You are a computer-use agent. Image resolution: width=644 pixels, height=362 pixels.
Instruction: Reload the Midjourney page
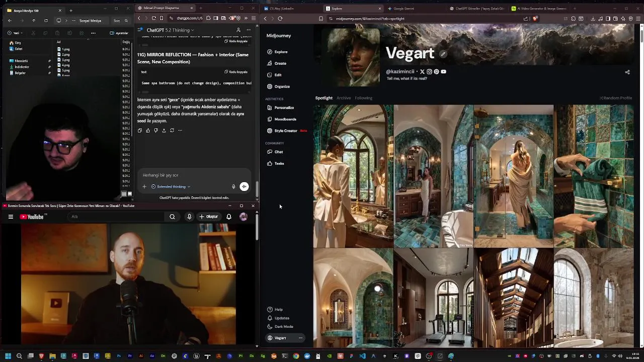click(x=280, y=19)
